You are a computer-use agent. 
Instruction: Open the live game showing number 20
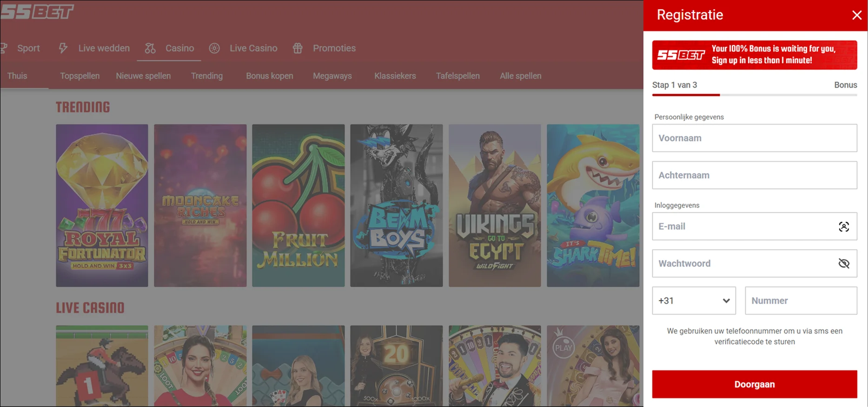[397, 366]
